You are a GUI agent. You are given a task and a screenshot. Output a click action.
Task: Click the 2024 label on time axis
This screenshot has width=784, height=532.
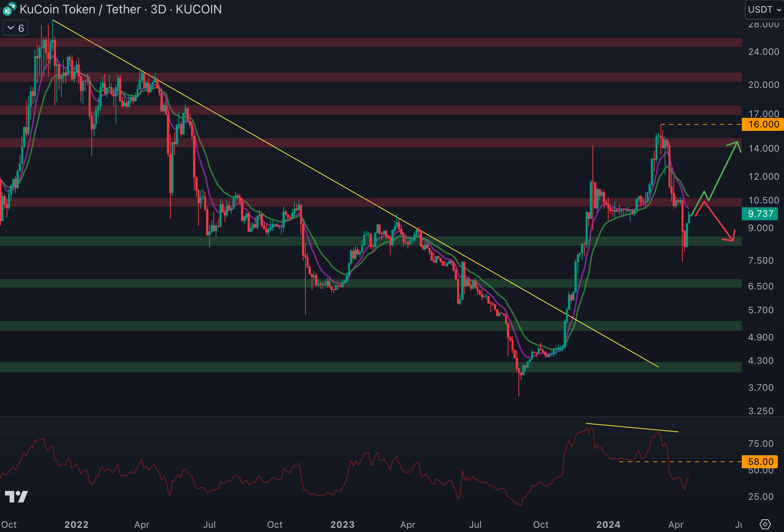click(608, 524)
